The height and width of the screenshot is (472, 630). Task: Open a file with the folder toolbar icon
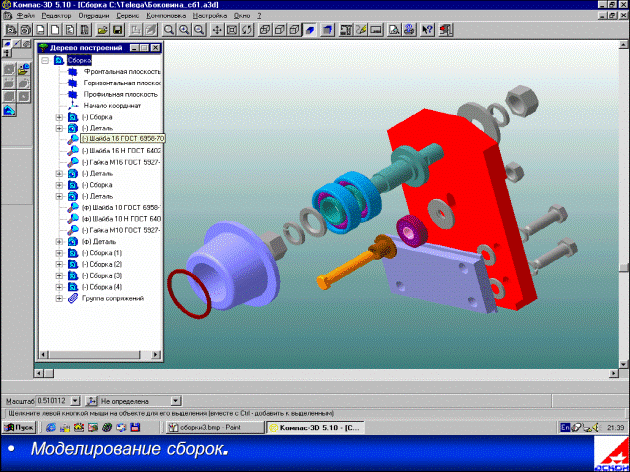[x=102, y=30]
